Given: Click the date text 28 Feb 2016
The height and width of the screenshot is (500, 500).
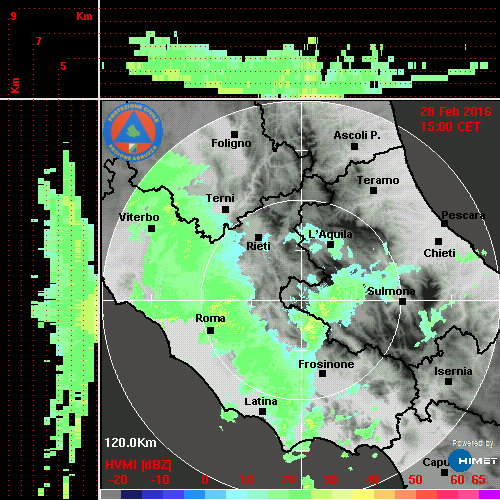Looking at the screenshot, I should pyautogui.click(x=456, y=112).
